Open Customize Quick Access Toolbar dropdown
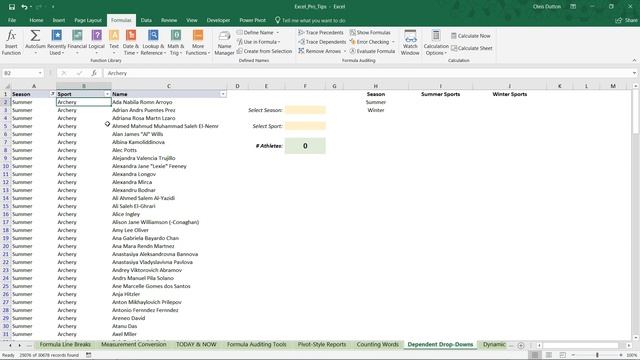640x360 pixels. tap(53, 7)
